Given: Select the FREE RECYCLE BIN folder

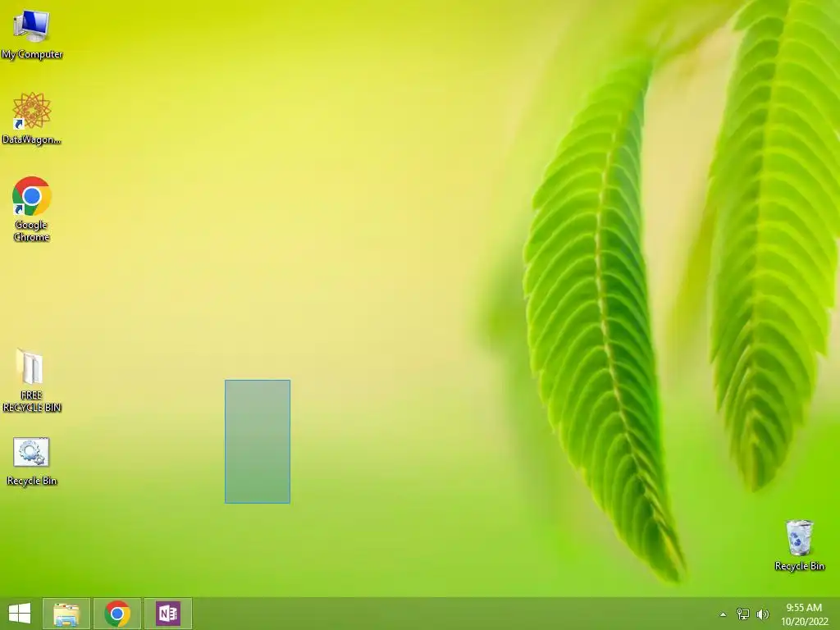Looking at the screenshot, I should 32,381.
